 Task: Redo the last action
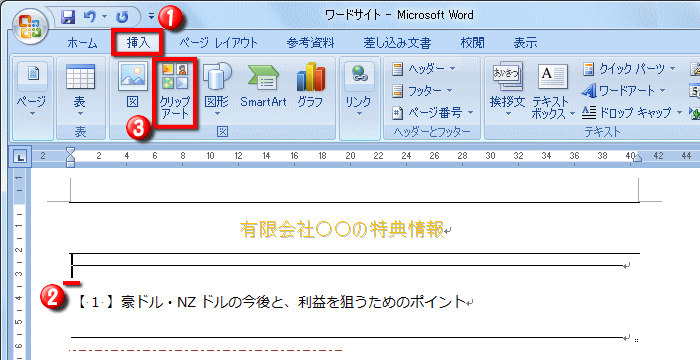click(122, 17)
